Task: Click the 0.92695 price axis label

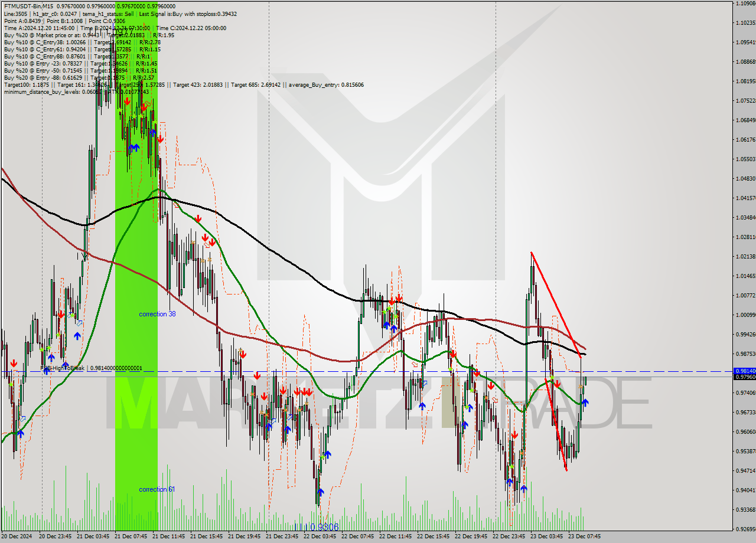Action: pyautogui.click(x=745, y=529)
